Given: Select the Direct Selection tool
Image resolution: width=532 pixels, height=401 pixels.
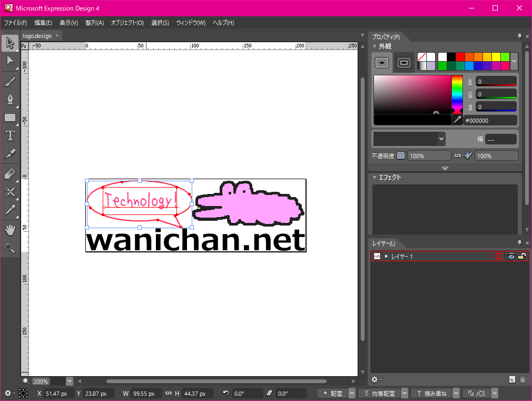Looking at the screenshot, I should point(10,61).
